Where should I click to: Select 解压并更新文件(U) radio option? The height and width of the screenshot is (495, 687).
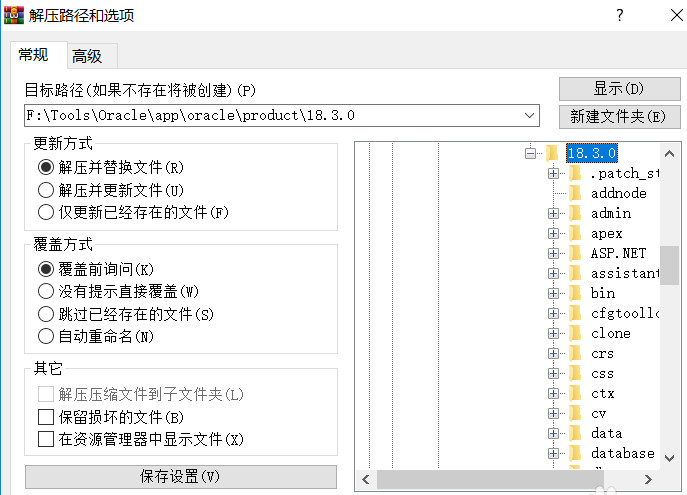tap(45, 190)
